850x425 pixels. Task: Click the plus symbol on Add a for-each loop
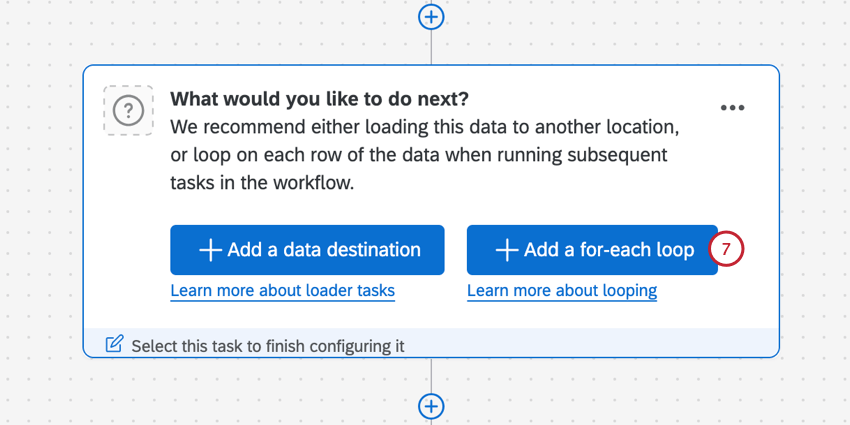(x=507, y=250)
